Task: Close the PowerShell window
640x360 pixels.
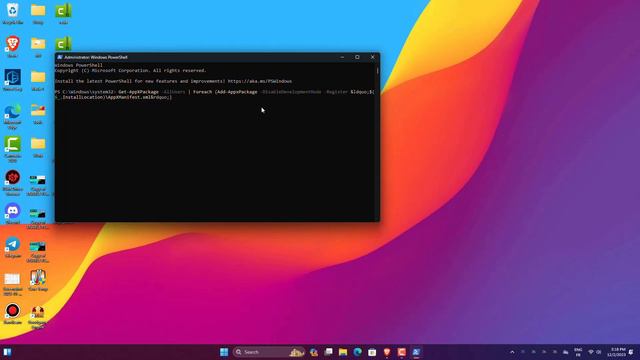Action: 372,57
